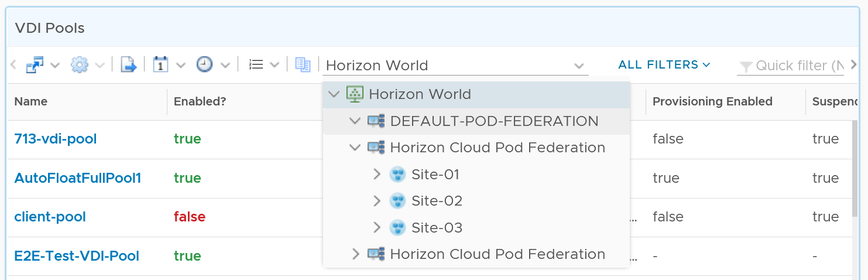Click the export document icon
Viewport: 868px width, 280px height.
(x=128, y=65)
